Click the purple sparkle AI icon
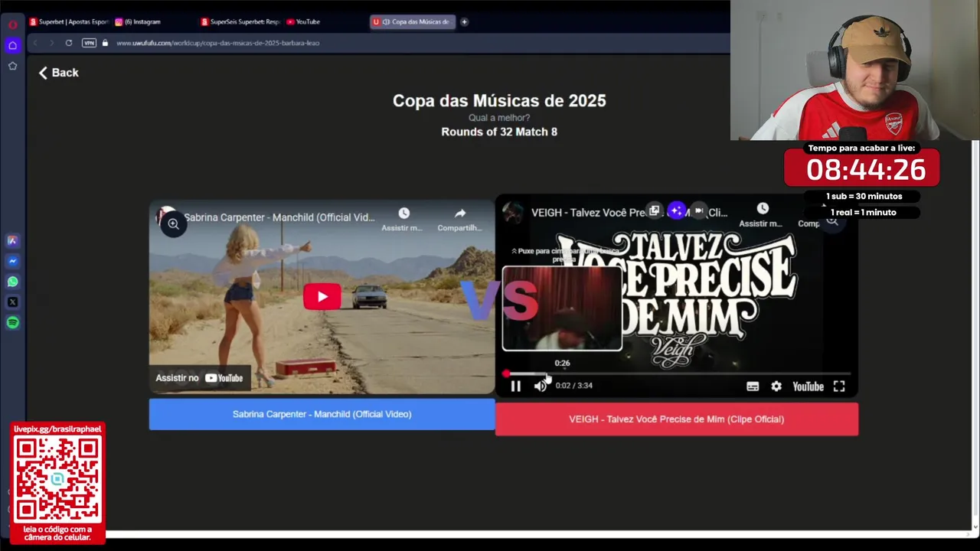 (x=676, y=210)
